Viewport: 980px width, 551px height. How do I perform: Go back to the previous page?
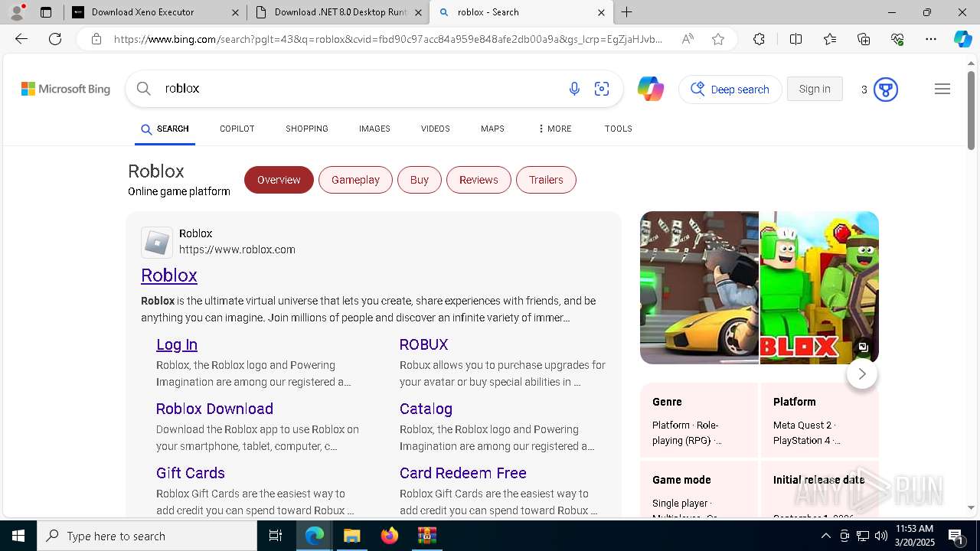21,39
